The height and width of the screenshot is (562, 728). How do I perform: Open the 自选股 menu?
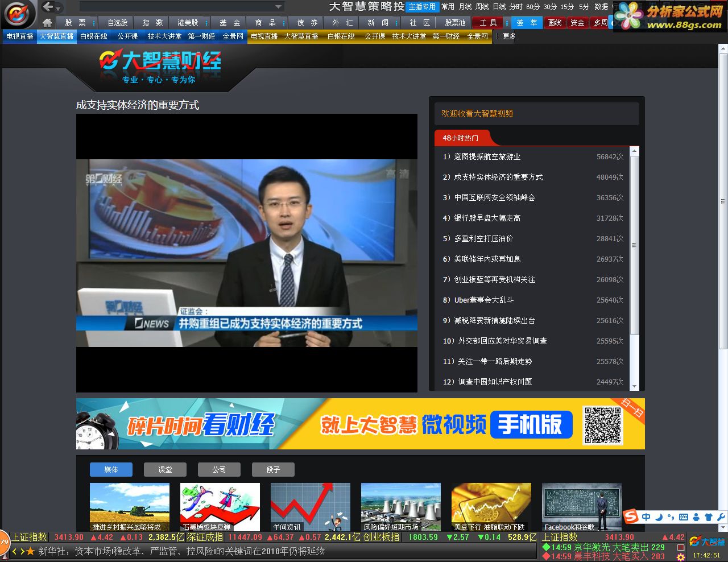tap(118, 23)
